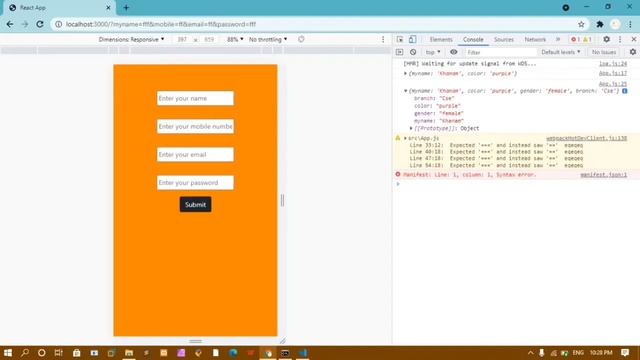Open the App.js:25 source link

613,84
